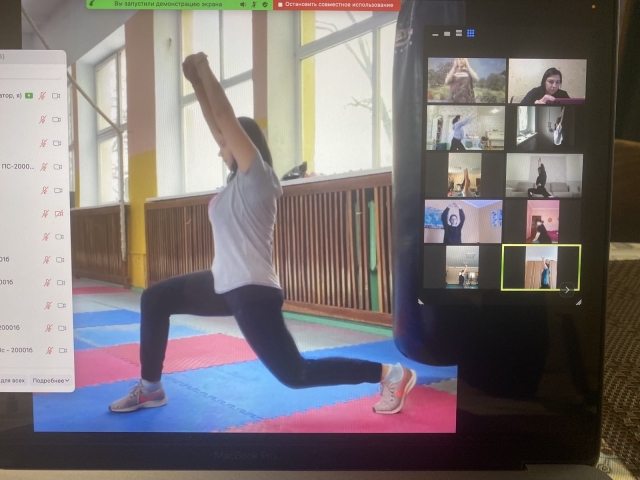The image size is (640, 480).
Task: Click the leftmost icon on green sharing bar
Action: [x=92, y=3]
